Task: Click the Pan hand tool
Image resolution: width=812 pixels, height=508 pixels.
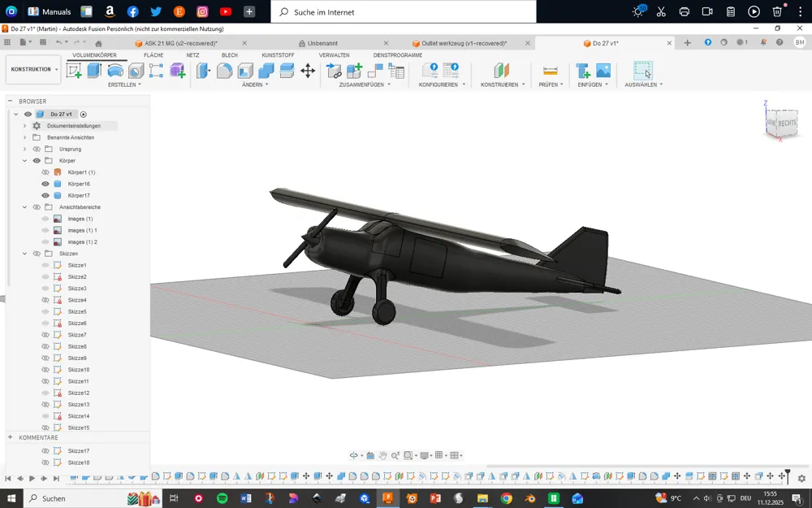Action: pos(382,455)
